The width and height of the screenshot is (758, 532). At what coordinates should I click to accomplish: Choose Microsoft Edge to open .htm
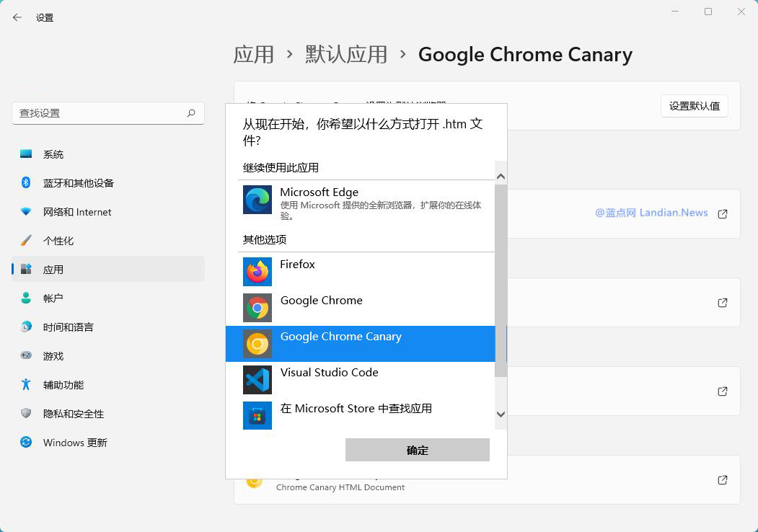[361, 203]
